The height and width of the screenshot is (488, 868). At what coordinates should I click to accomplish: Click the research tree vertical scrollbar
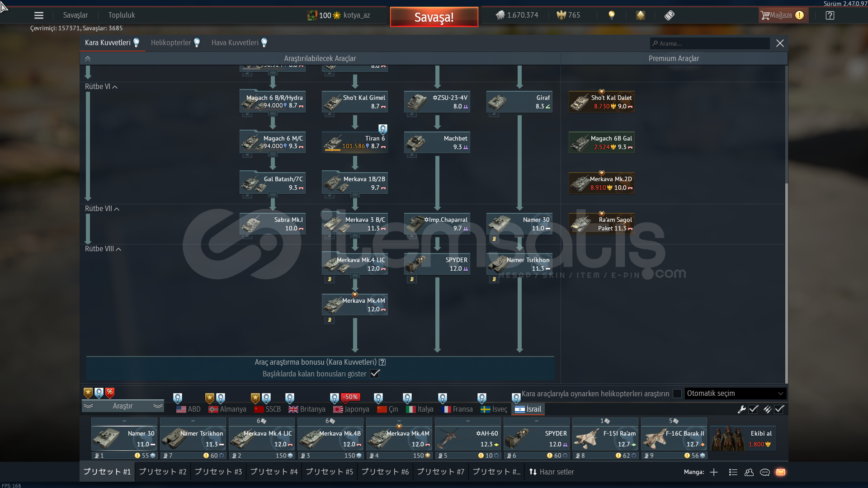(x=787, y=283)
